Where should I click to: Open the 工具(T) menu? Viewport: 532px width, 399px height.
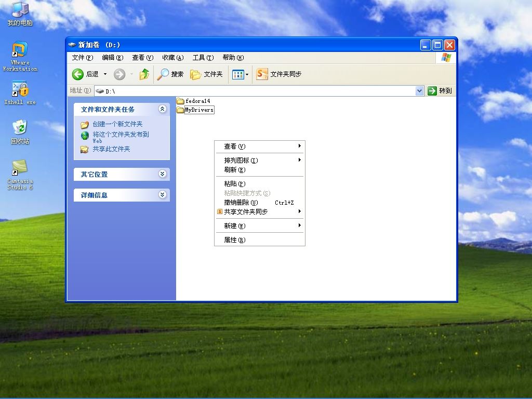point(203,58)
